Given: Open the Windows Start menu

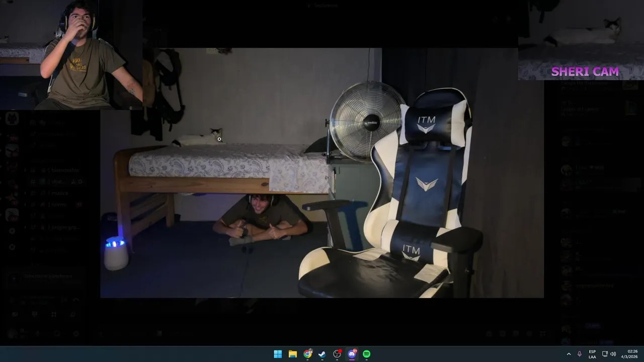Looking at the screenshot, I should point(278,354).
